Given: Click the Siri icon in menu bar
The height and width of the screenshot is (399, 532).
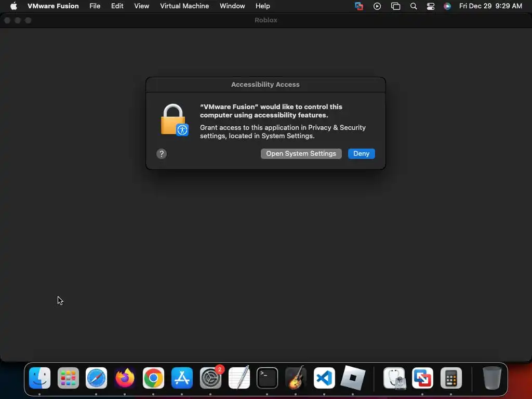Looking at the screenshot, I should pos(447,6).
